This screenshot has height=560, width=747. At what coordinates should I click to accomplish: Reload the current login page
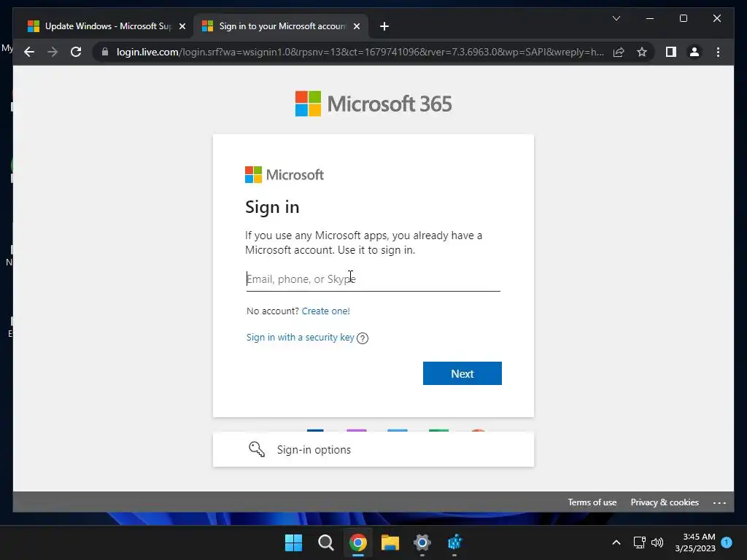tap(76, 52)
